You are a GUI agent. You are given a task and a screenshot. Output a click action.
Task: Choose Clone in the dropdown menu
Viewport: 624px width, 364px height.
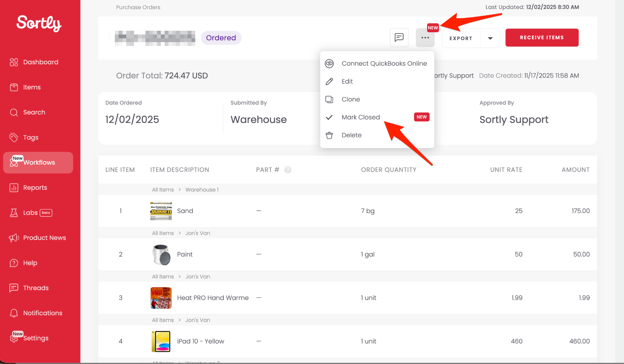point(351,100)
